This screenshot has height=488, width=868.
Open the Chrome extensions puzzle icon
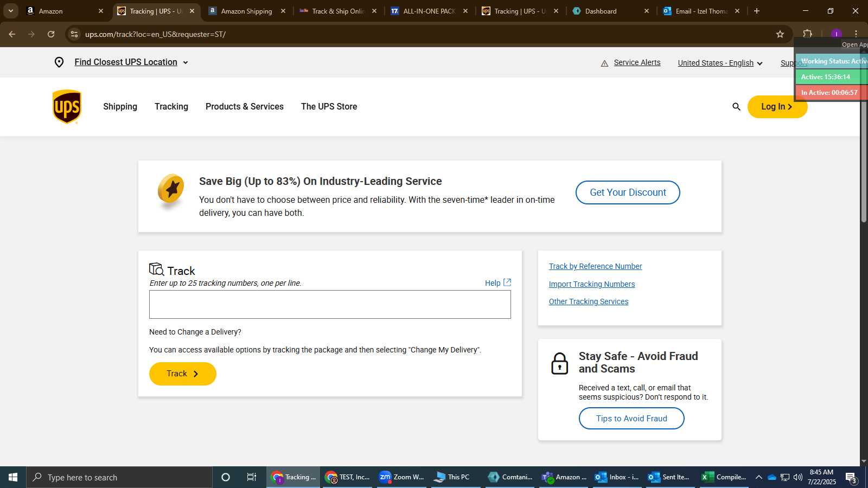pos(807,34)
